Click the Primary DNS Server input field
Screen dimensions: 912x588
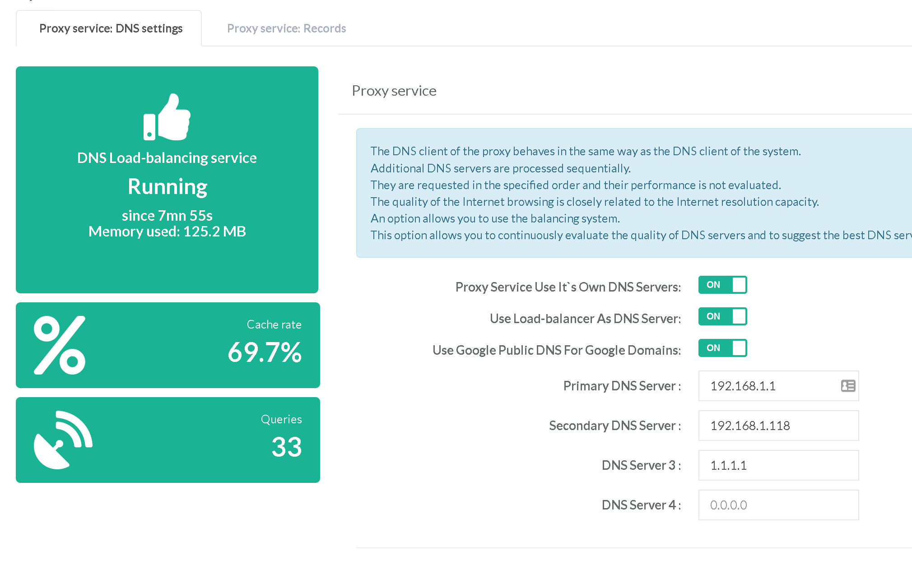click(768, 386)
